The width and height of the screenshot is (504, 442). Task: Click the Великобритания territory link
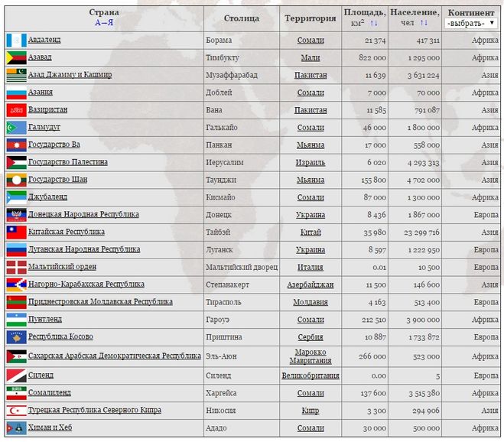[311, 375]
